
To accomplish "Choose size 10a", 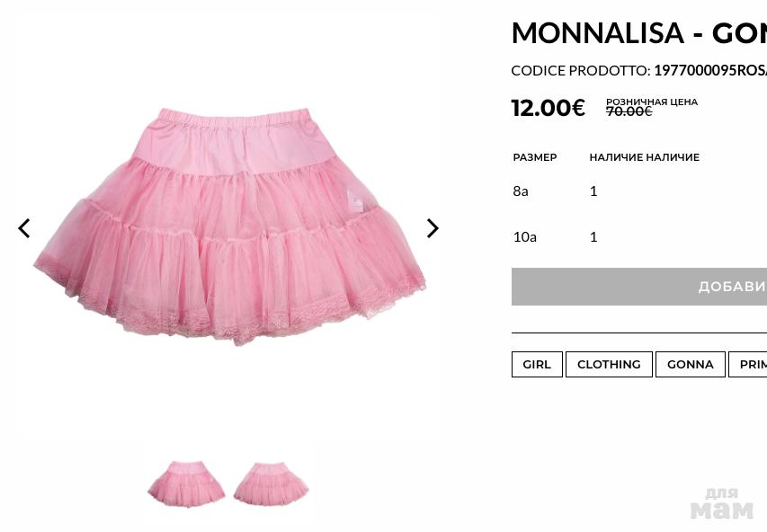I will (x=524, y=236).
